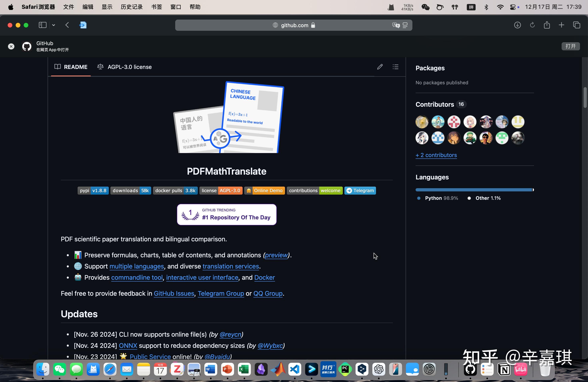Open the README outline list icon

pyautogui.click(x=395, y=67)
